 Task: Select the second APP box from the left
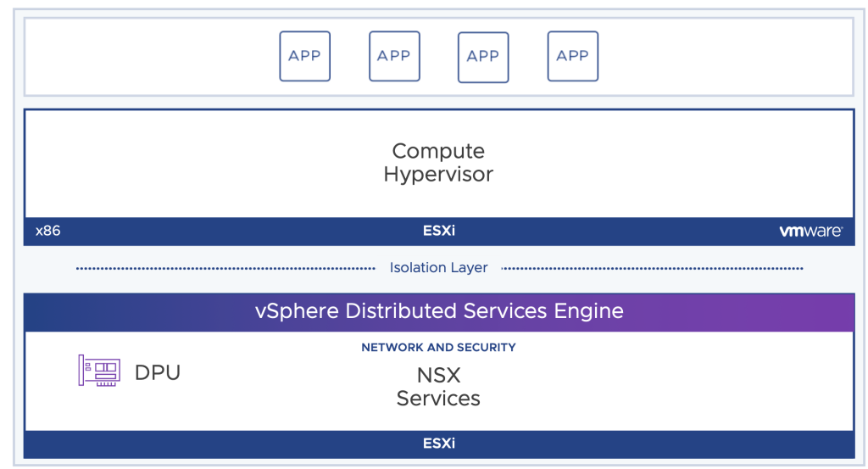click(394, 57)
